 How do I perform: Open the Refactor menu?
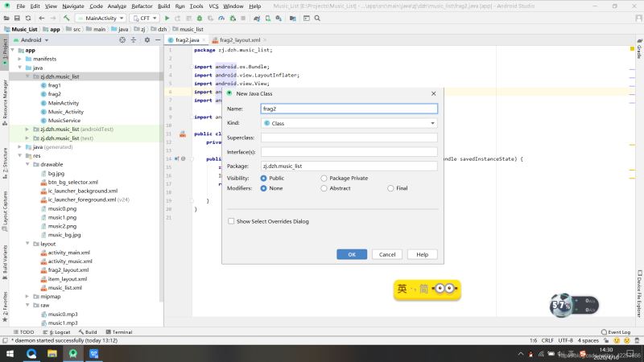tap(142, 6)
